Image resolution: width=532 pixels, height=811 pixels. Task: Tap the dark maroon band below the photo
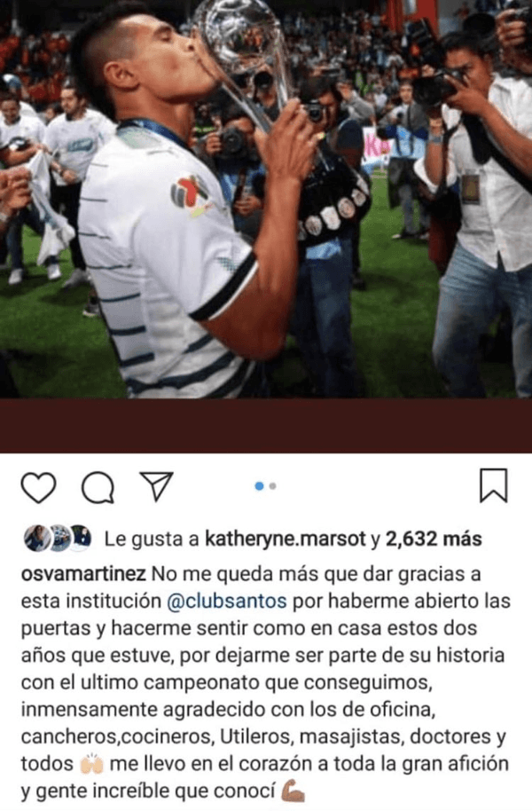pyautogui.click(x=266, y=426)
